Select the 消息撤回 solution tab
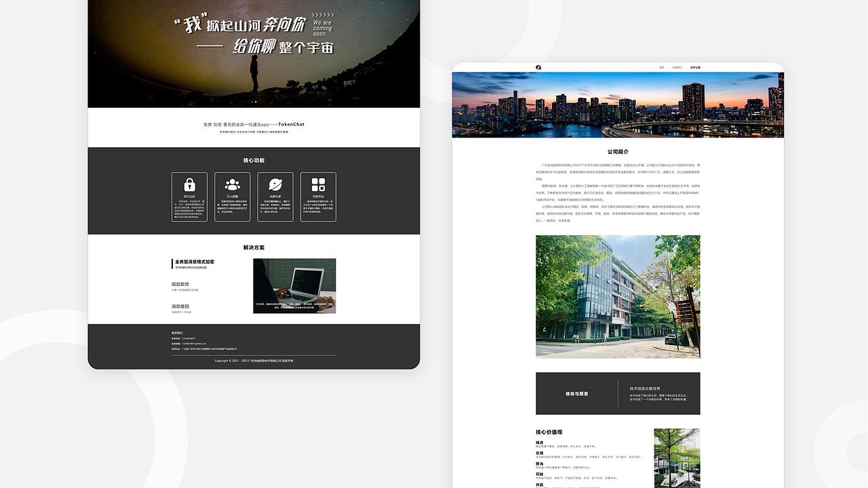Image resolution: width=868 pixels, height=488 pixels. pos(182,308)
